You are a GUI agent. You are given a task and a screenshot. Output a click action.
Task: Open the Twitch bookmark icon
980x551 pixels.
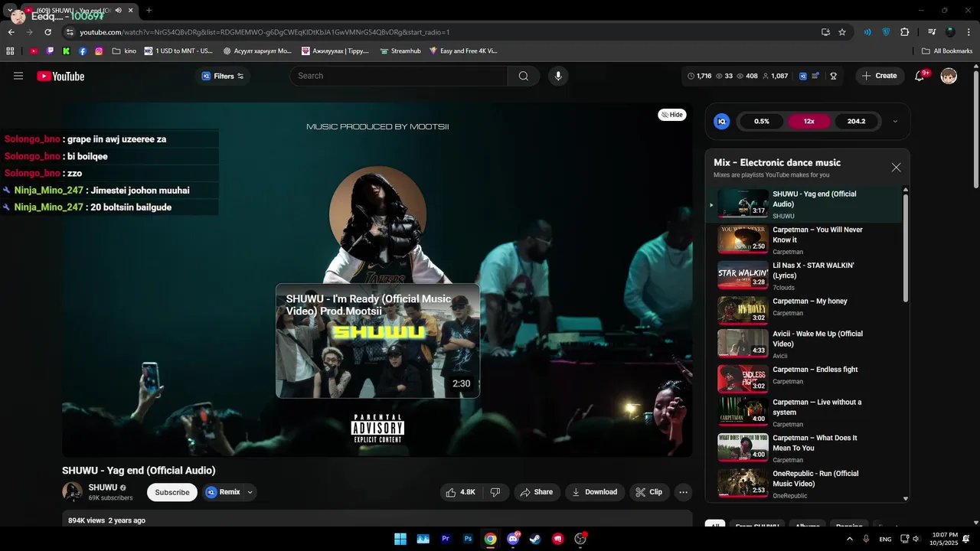tap(51, 51)
